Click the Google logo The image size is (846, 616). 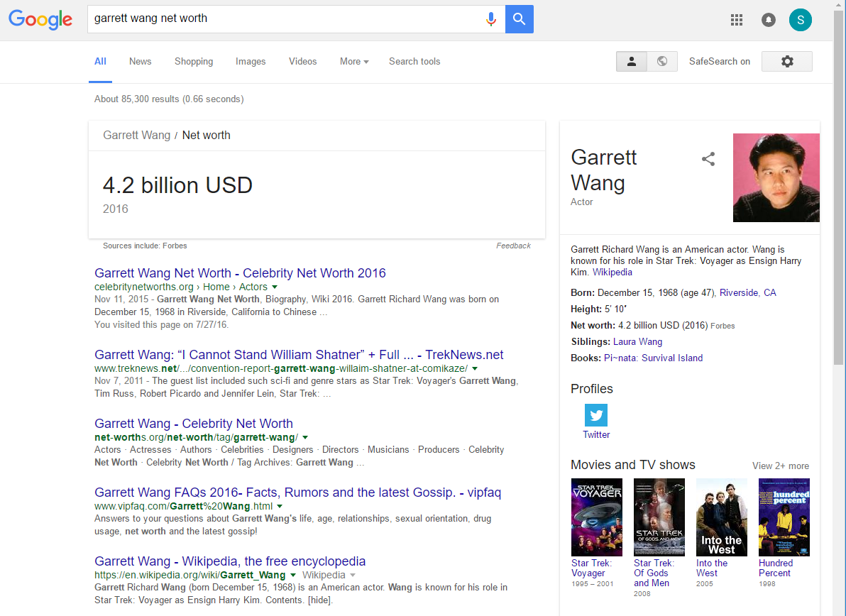pos(40,19)
